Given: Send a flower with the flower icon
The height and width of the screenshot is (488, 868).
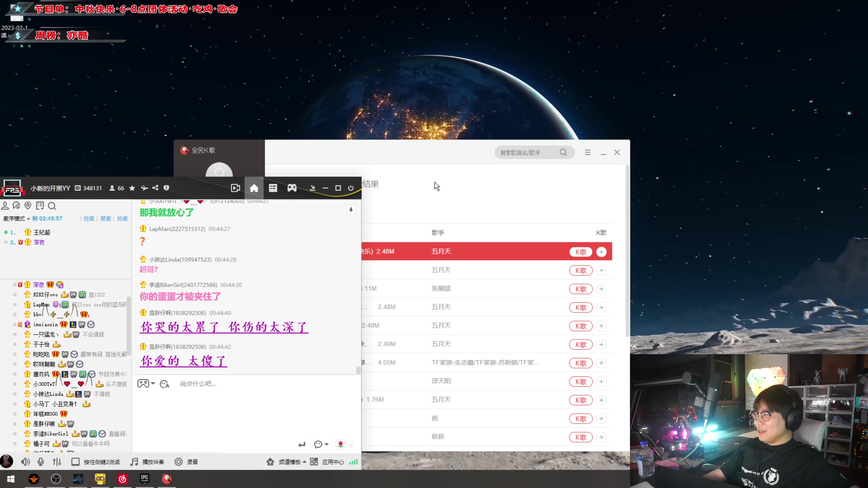Looking at the screenshot, I should 340,444.
